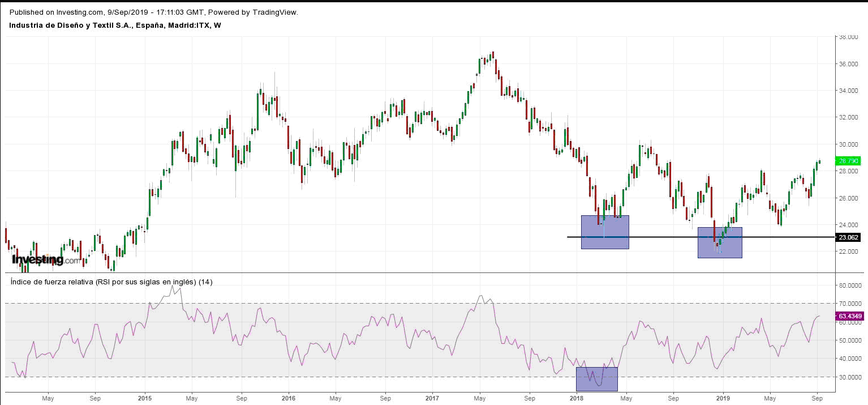Click the 24.000 price axis label
This screenshot has width=868, height=405.
coord(849,225)
